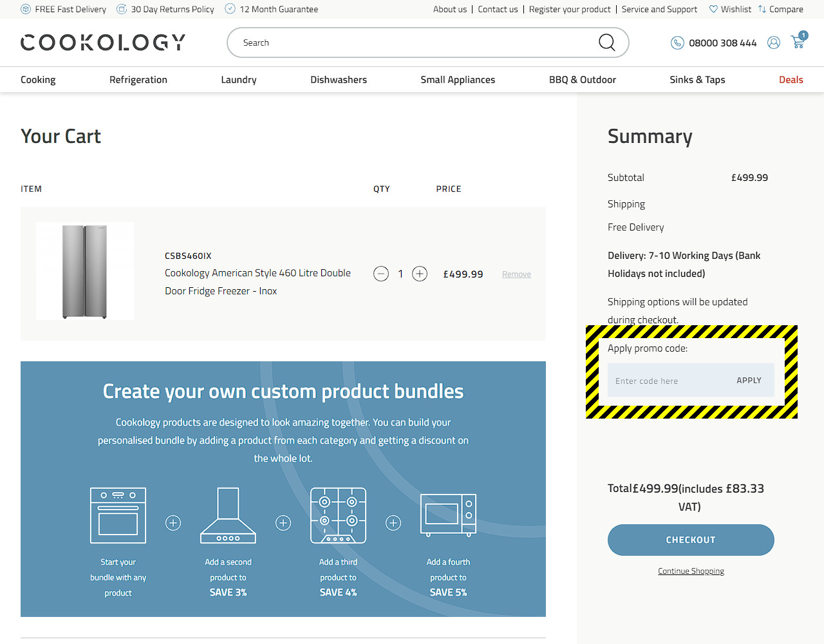Open Register your product link
824x644 pixels.
pyautogui.click(x=570, y=9)
